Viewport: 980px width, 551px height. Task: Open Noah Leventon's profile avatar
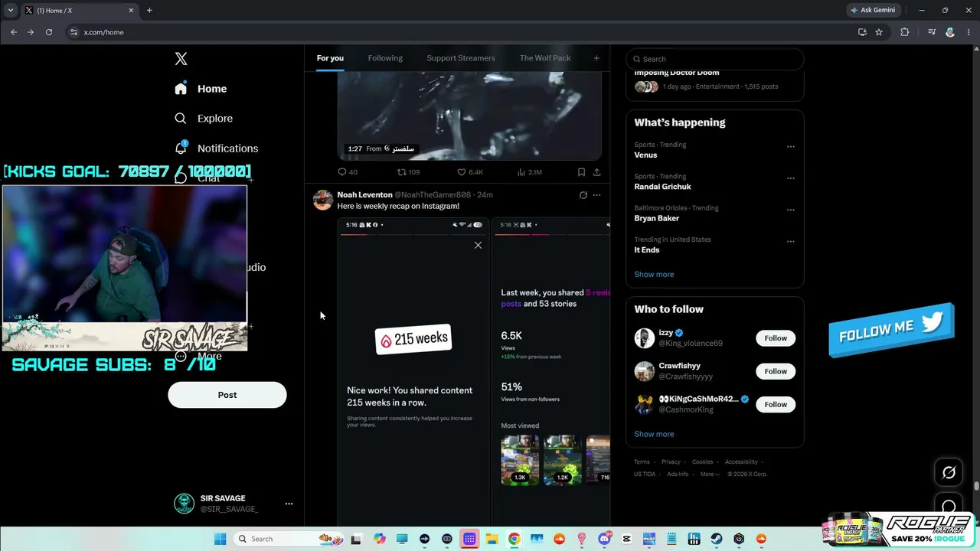coord(323,200)
